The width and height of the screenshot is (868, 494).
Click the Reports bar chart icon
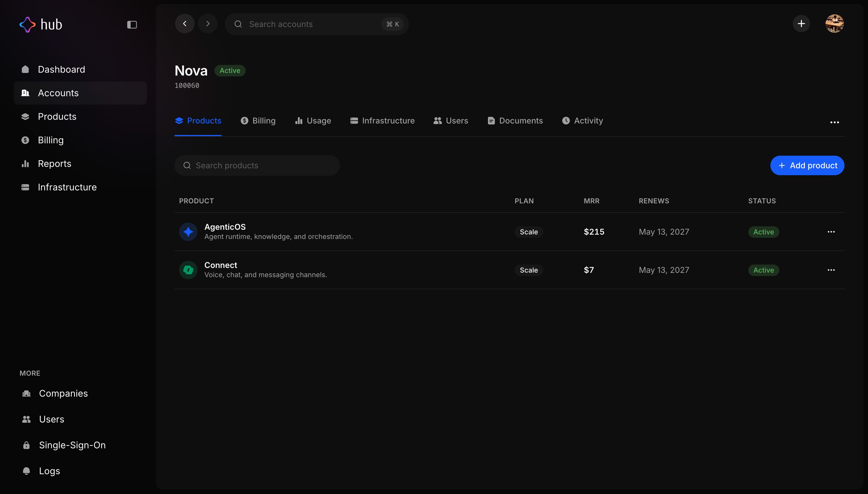point(26,163)
